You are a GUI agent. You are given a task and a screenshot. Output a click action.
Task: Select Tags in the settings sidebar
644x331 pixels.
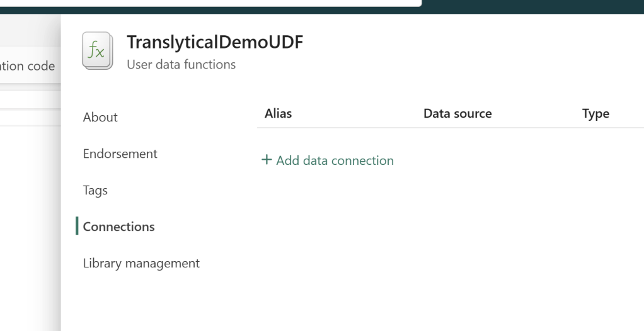click(x=95, y=190)
